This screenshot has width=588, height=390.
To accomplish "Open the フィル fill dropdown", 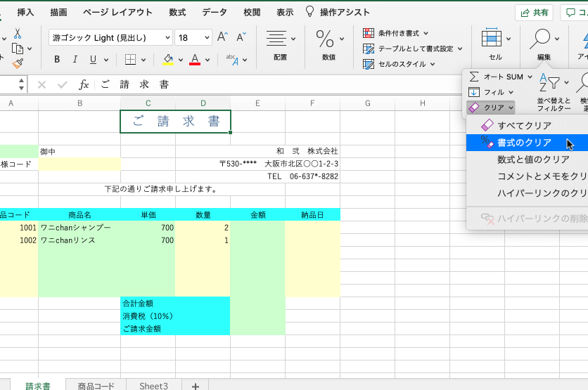I will (491, 92).
